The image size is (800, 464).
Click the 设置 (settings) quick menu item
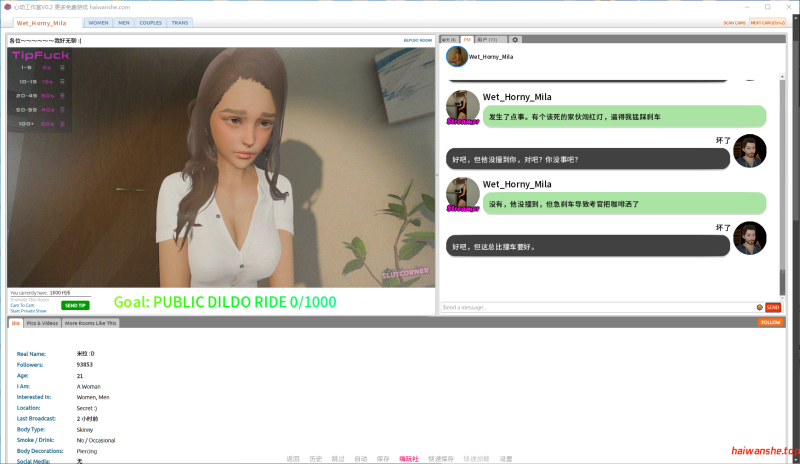pyautogui.click(x=506, y=459)
